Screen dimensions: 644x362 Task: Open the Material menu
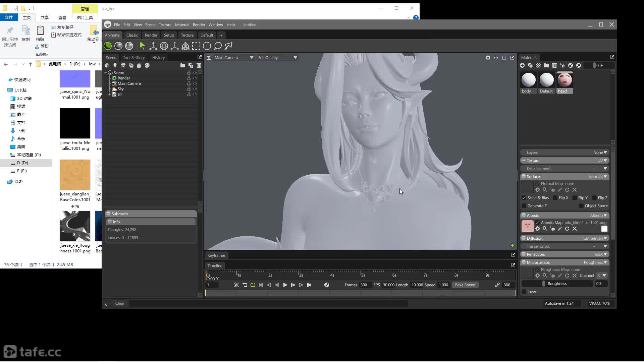tap(182, 25)
